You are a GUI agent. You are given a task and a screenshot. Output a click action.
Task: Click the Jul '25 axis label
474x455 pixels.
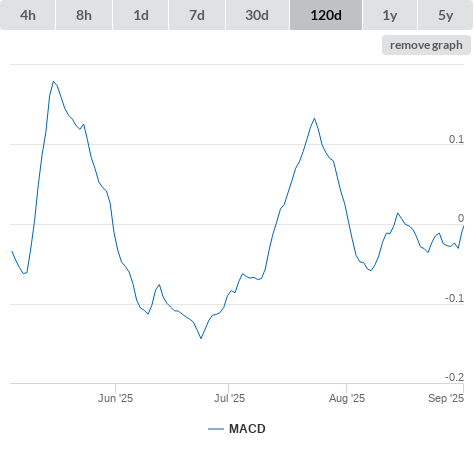pyautogui.click(x=229, y=398)
